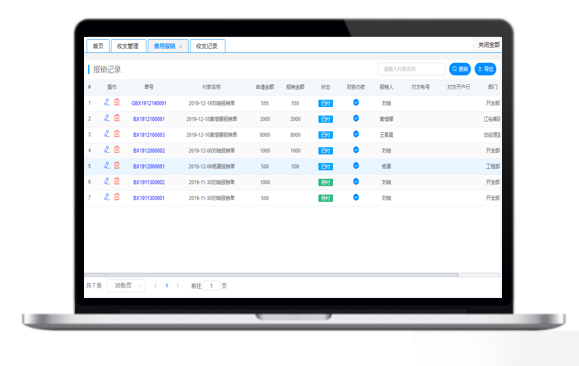The width and height of the screenshot is (579, 366).
Task: Open order link BX1912180001
Action: click(149, 119)
